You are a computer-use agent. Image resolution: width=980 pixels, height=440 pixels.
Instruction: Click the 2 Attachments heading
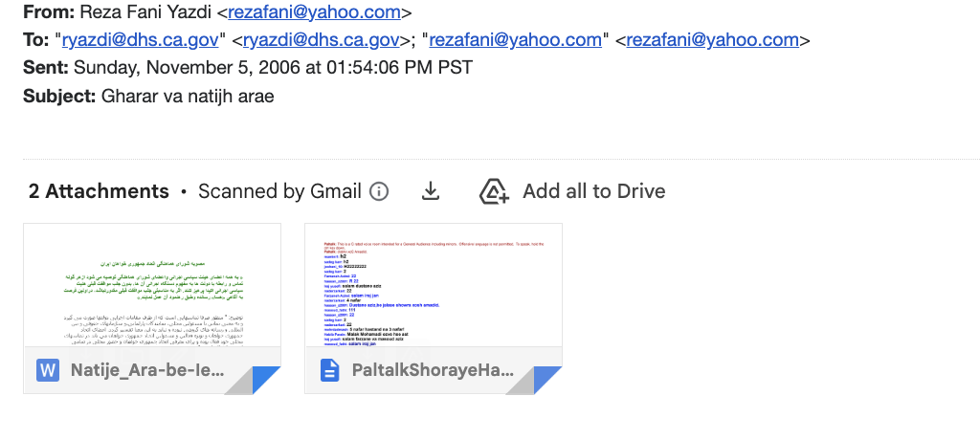(99, 191)
